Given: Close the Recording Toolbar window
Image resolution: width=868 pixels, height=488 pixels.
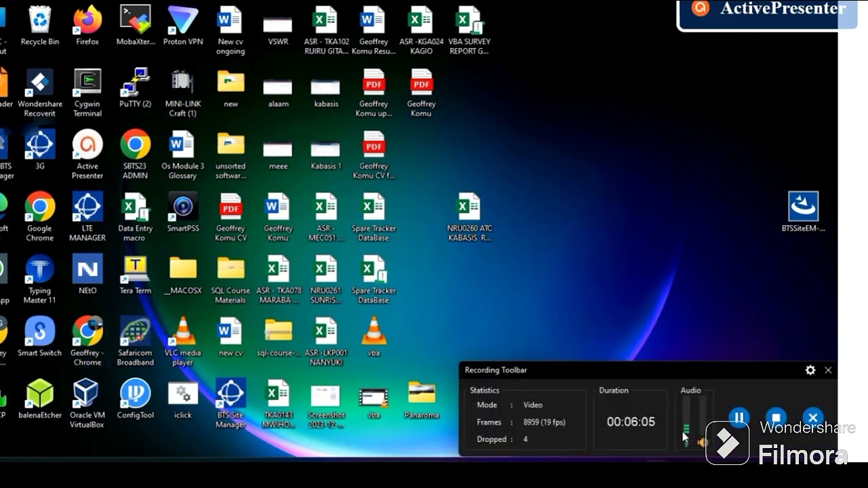Looking at the screenshot, I should click(x=828, y=370).
